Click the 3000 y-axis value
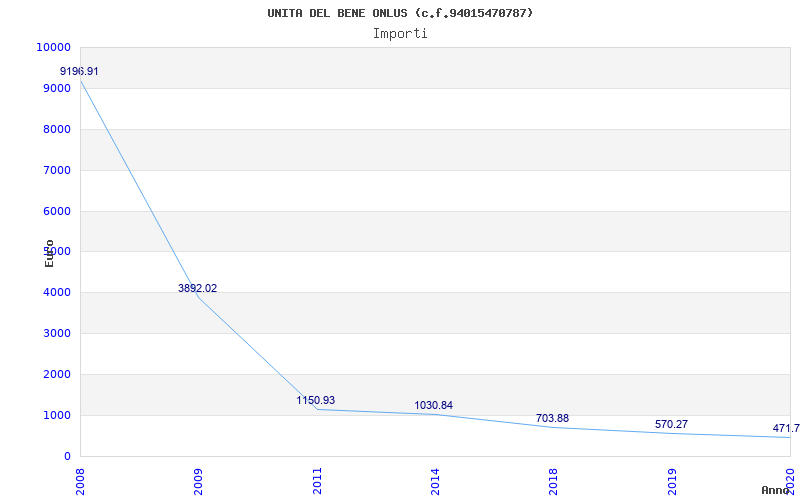The height and width of the screenshot is (500, 800). point(57,334)
